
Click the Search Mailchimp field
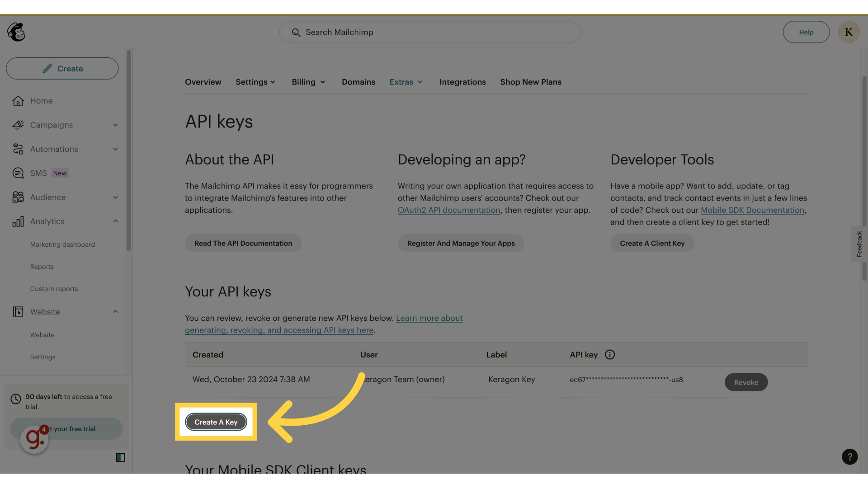coord(429,32)
